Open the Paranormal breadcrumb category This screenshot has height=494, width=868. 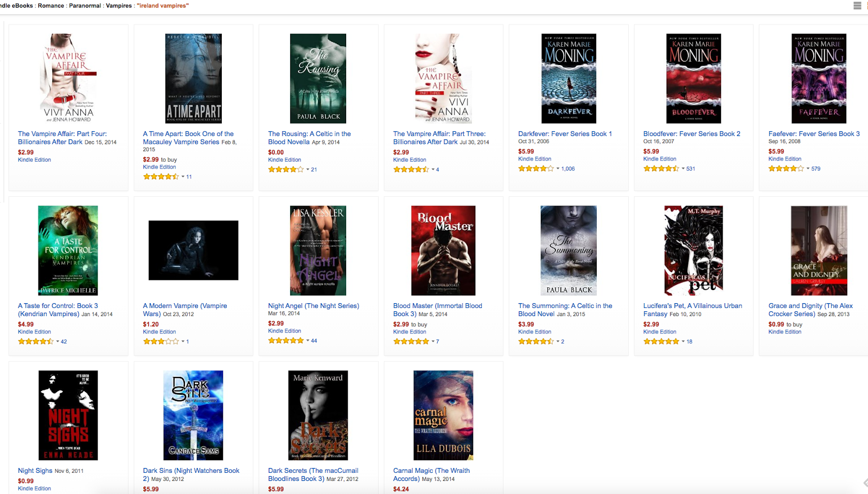point(85,5)
